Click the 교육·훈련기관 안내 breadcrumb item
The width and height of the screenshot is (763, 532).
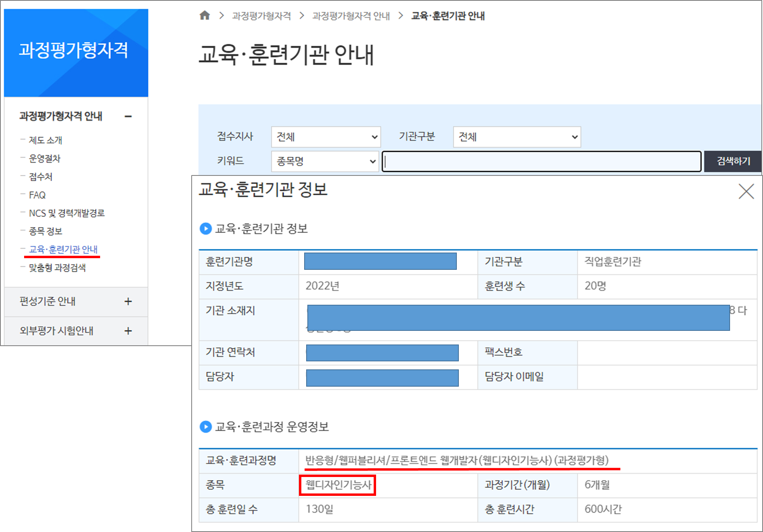[448, 16]
